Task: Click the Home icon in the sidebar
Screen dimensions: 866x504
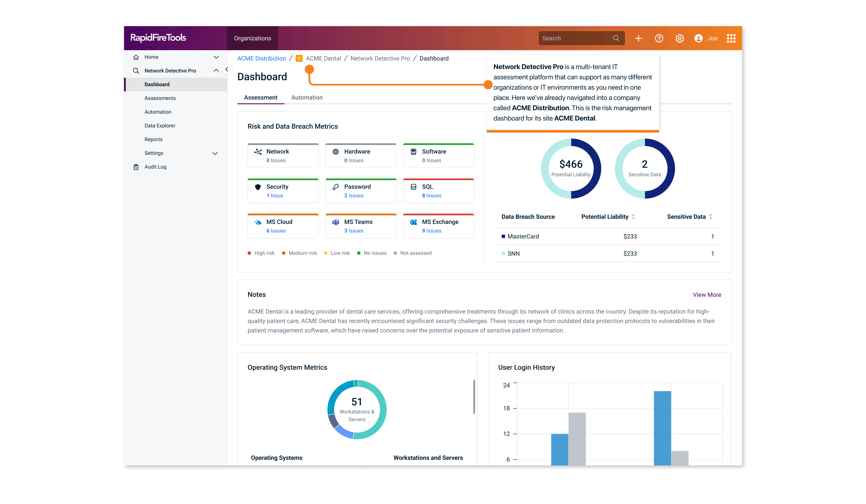Action: [x=136, y=57]
